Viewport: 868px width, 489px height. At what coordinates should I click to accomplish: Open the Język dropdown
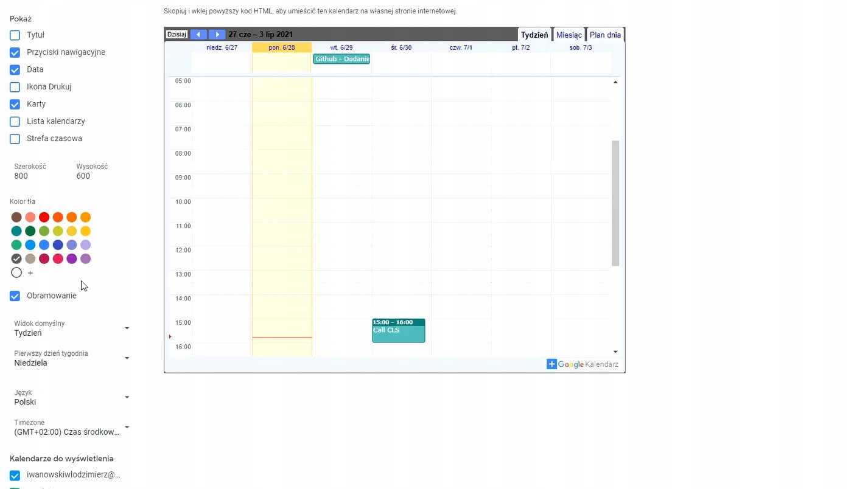point(72,397)
